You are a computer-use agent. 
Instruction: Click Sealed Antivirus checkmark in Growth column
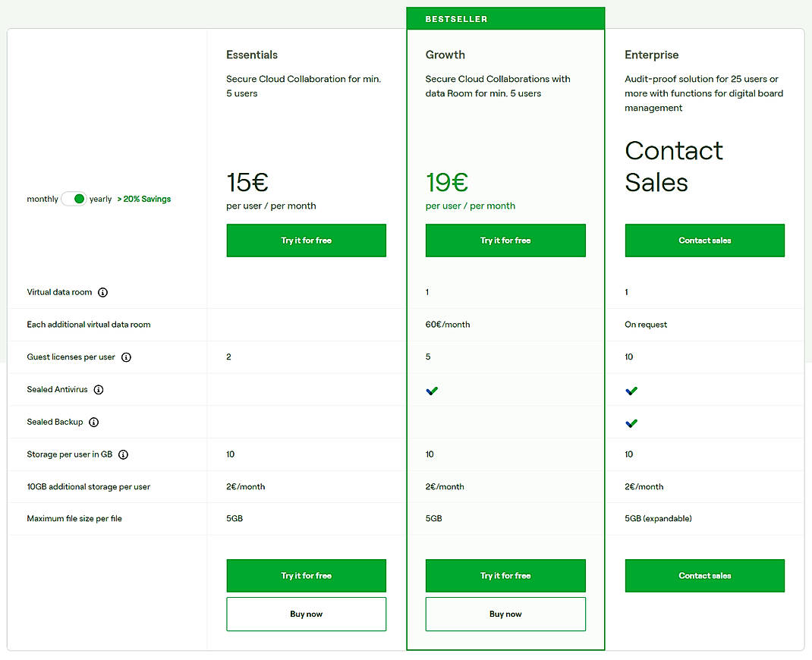432,391
